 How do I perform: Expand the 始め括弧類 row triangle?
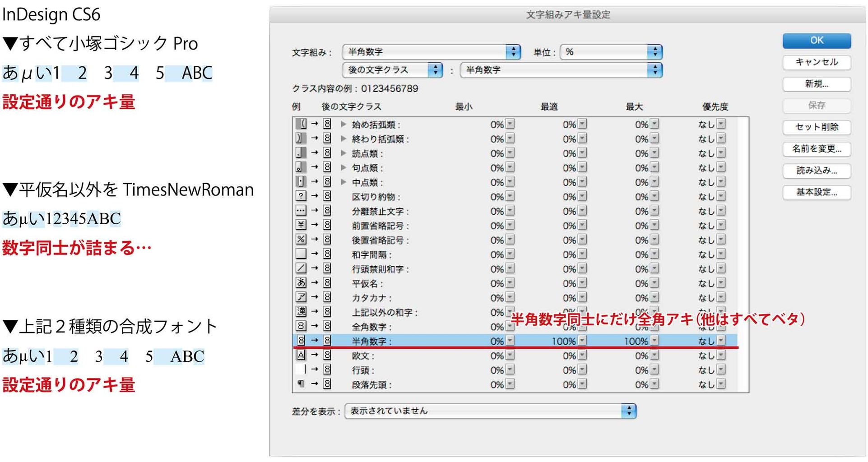pyautogui.click(x=343, y=124)
